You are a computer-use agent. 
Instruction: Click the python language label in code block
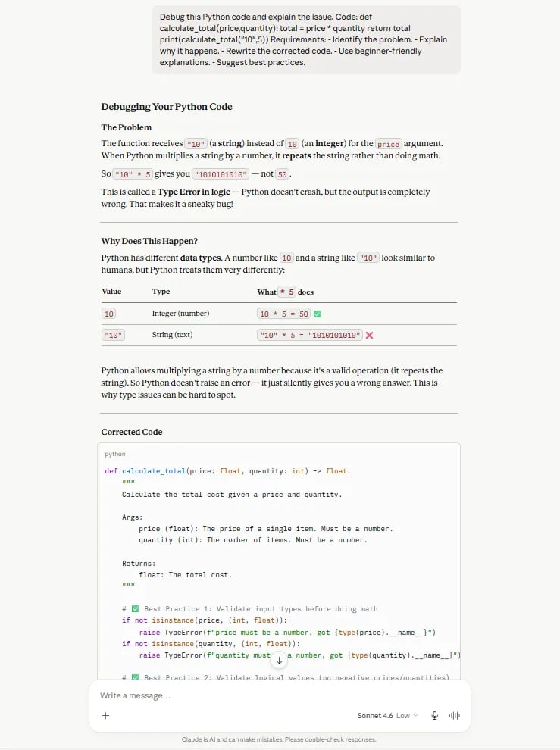point(115,454)
